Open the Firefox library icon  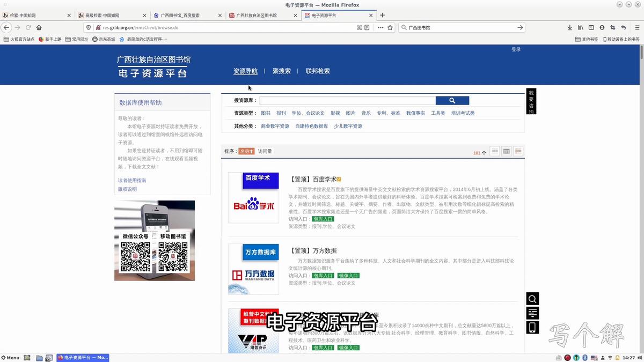pyautogui.click(x=581, y=27)
